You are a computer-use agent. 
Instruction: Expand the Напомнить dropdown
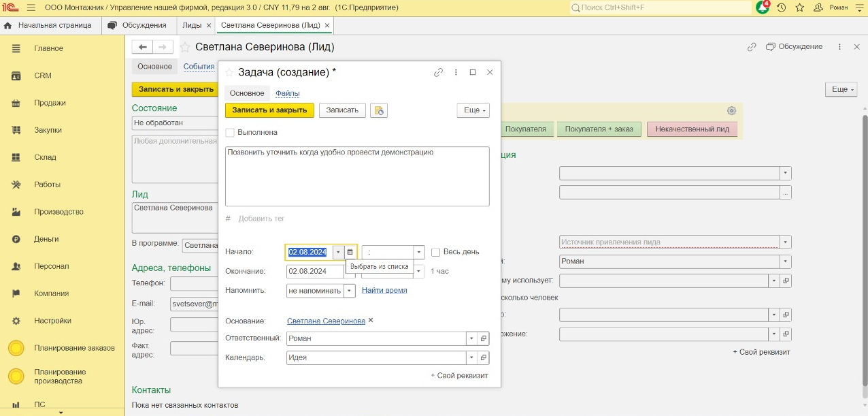pos(350,290)
